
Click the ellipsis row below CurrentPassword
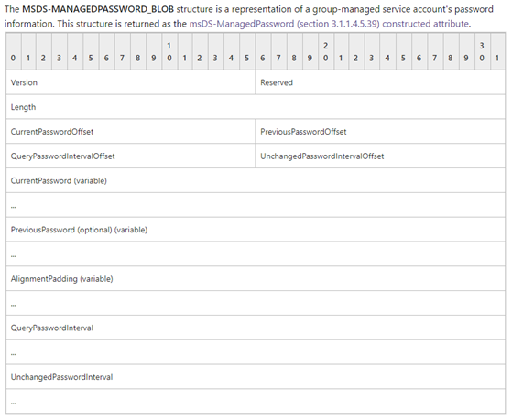tap(256, 205)
